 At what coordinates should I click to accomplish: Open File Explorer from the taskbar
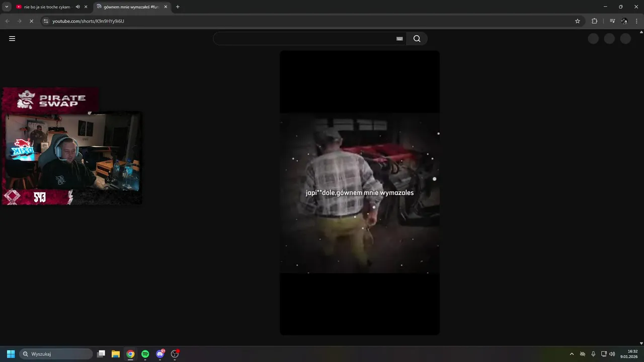tap(116, 354)
